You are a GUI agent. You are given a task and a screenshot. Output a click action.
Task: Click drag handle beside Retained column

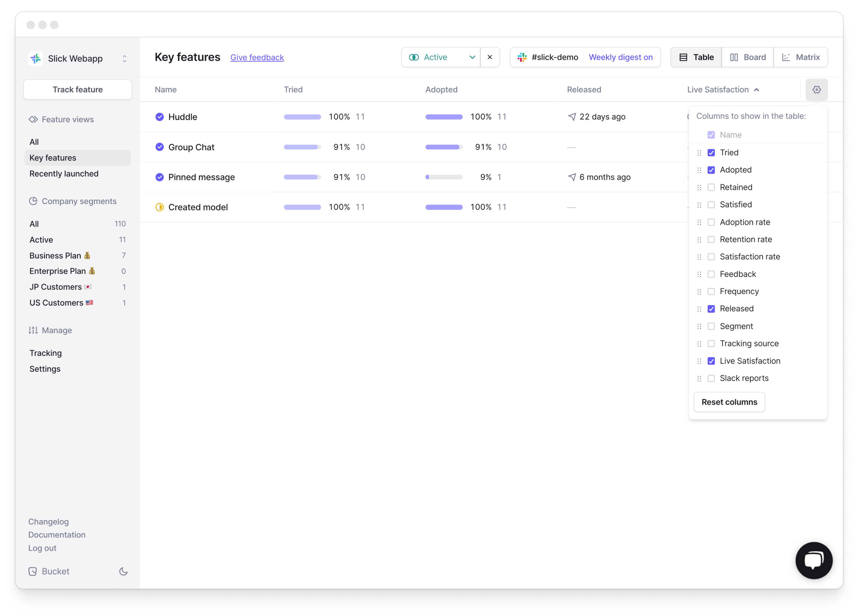[x=699, y=188]
